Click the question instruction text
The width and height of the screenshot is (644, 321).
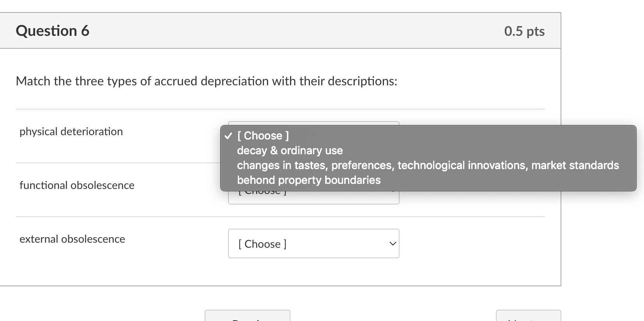click(206, 81)
